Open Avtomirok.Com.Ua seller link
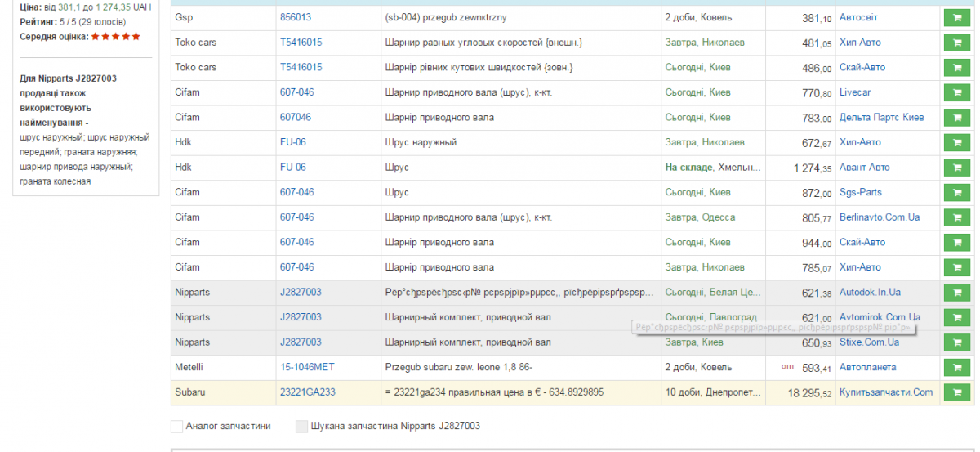Image resolution: width=980 pixels, height=452 pixels. point(880,316)
